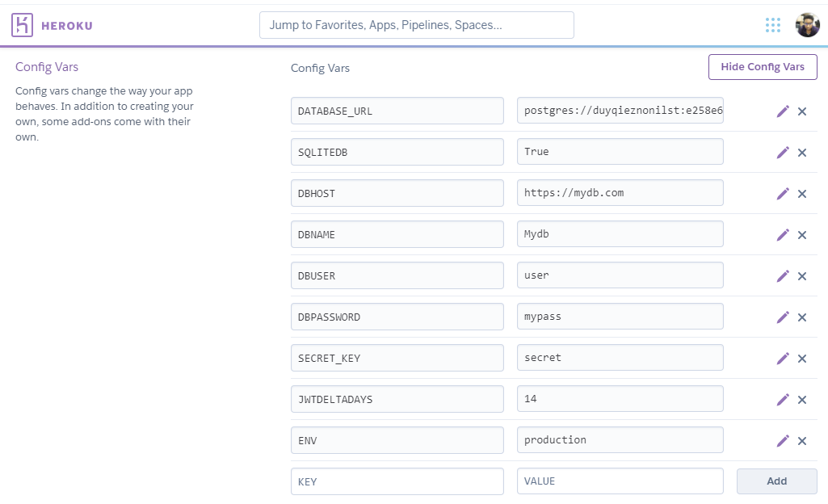Click the DATABASE_URL postgres value field
Screen dimensions: 828x504
pyautogui.click(x=620, y=111)
